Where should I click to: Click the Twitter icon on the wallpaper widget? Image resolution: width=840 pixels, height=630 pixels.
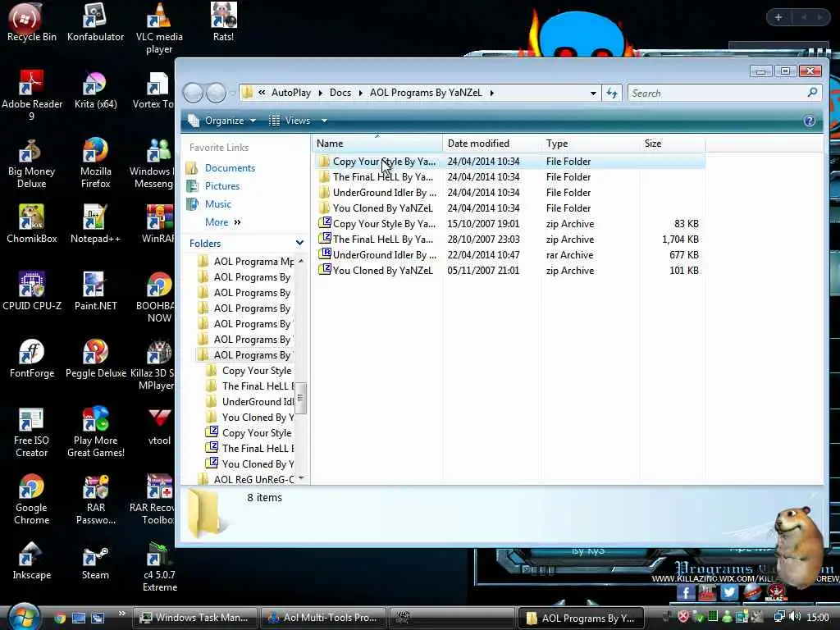[728, 592]
